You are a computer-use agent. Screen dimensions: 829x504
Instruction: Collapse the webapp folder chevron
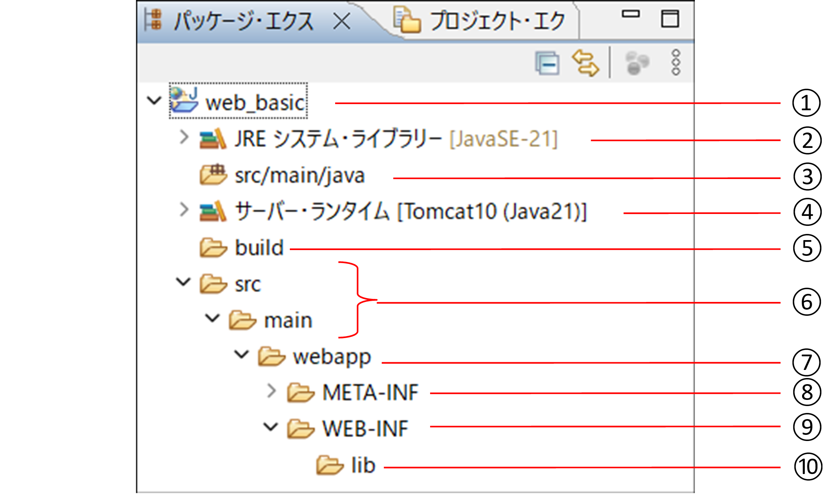click(x=241, y=355)
